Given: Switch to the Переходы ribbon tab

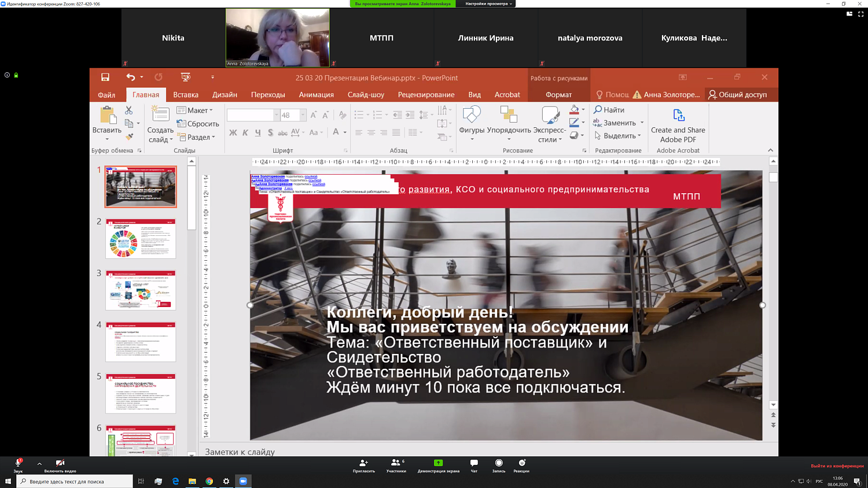Looking at the screenshot, I should click(x=268, y=95).
